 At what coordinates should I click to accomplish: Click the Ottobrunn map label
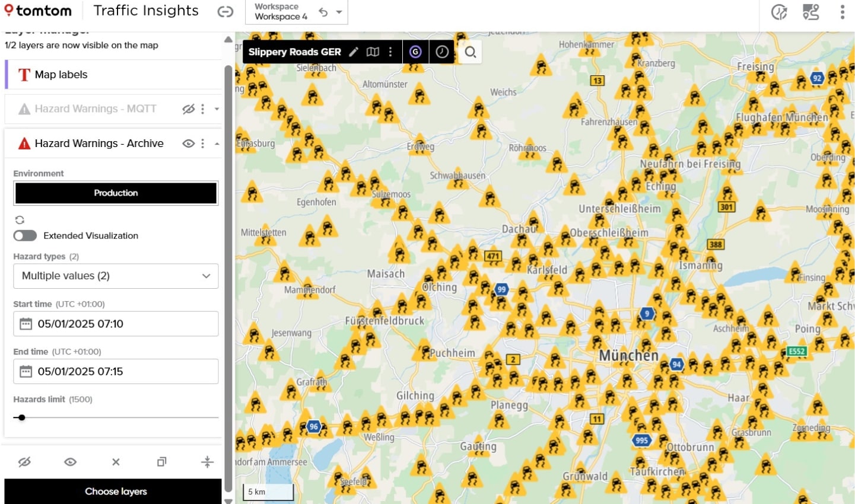(x=691, y=447)
